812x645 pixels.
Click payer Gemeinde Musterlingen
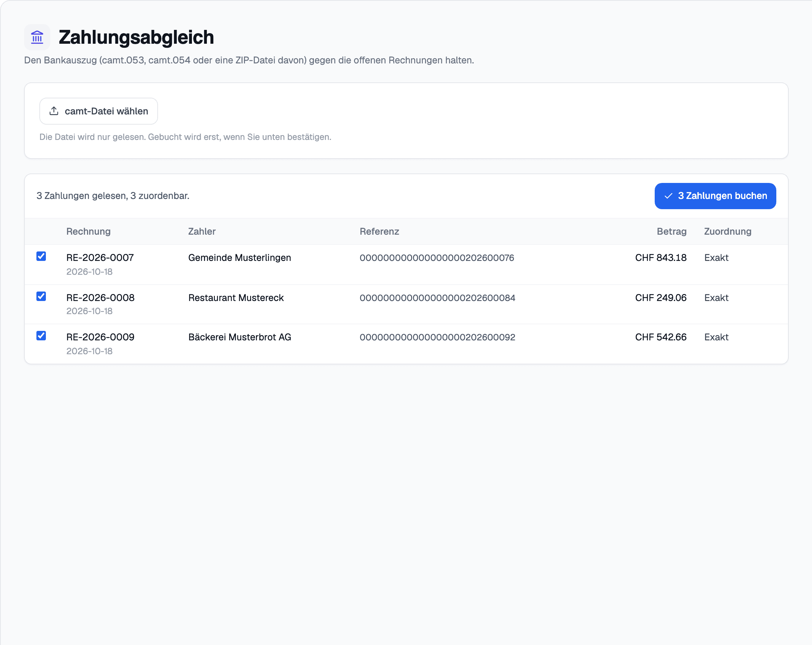(240, 258)
